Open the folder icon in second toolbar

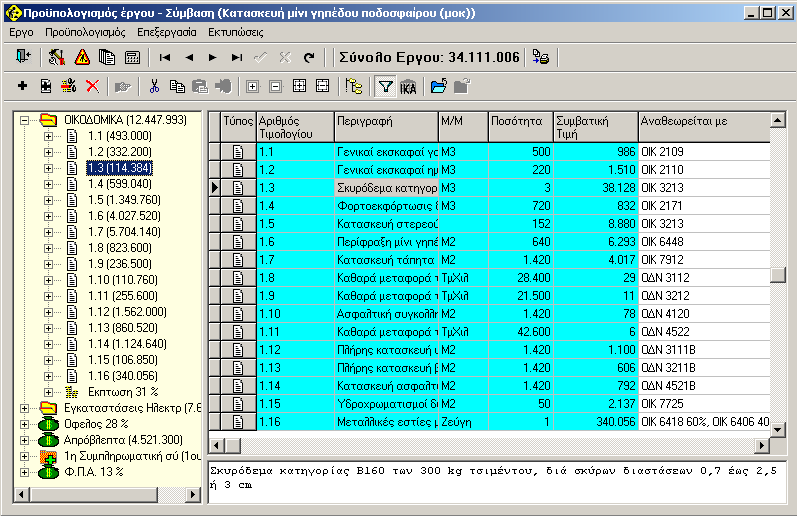[438, 87]
